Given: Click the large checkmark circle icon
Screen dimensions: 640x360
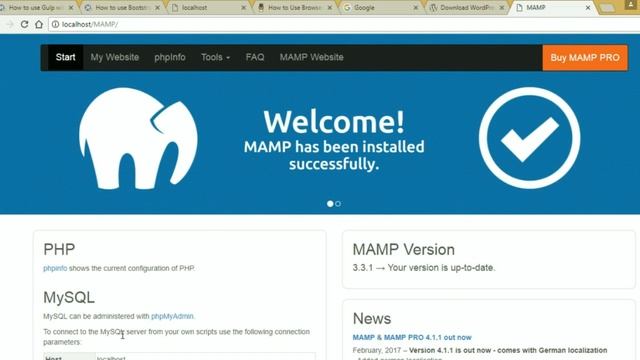Looking at the screenshot, I should click(529, 138).
